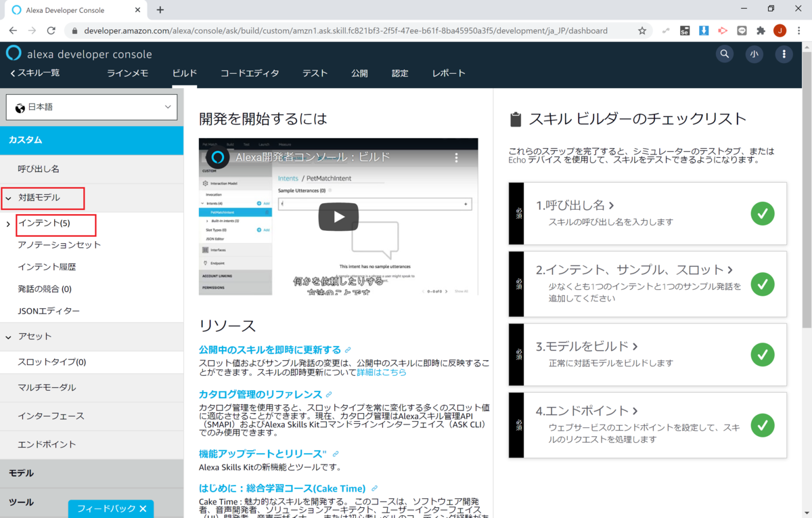This screenshot has height=518, width=812.
Task: Open the browser extensions puzzle-piece icon
Action: click(x=761, y=30)
